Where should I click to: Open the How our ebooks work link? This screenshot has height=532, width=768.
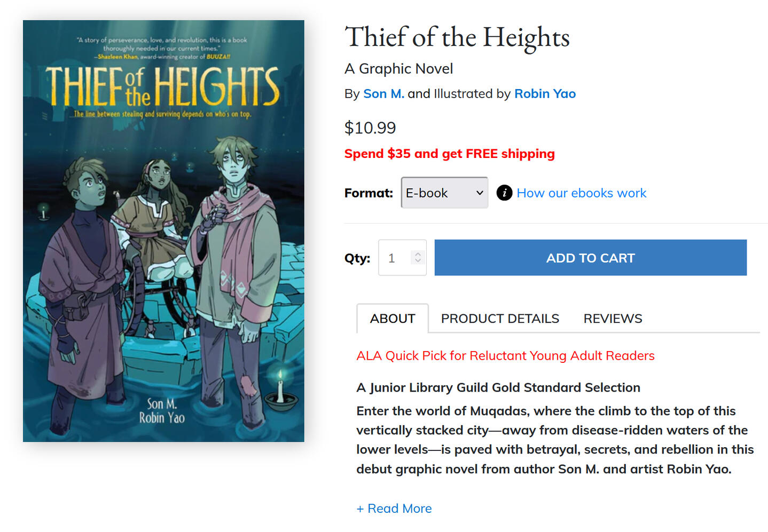point(581,193)
